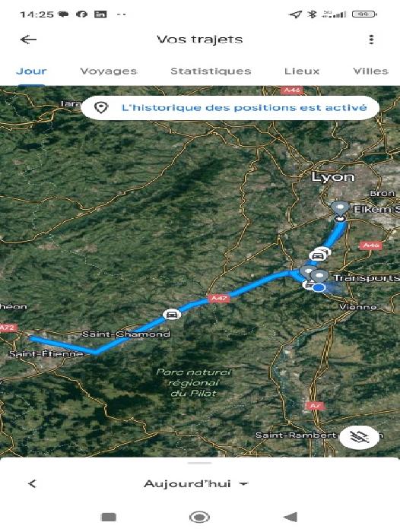This screenshot has width=400, height=532.
Task: Tap the location pin icon in banner
Action: pyautogui.click(x=101, y=108)
